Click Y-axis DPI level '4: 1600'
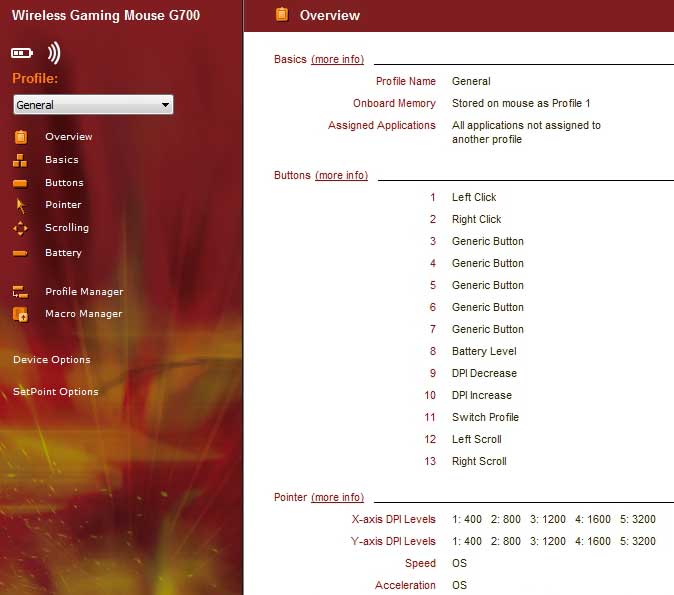 [x=593, y=541]
